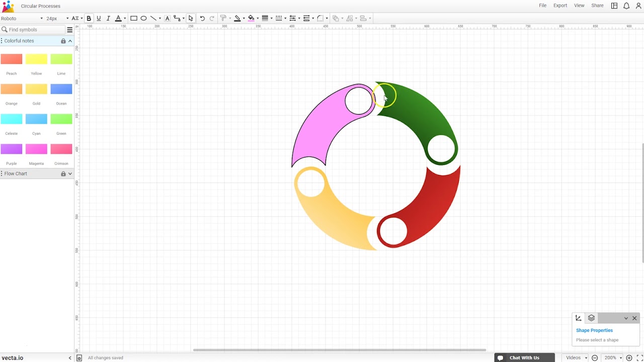Redo the last undone action

click(212, 19)
